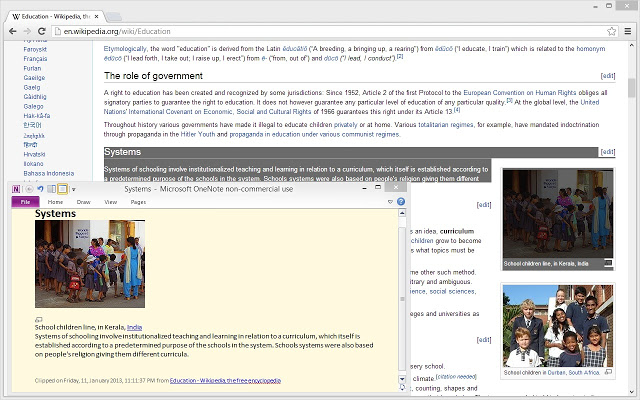640x400 pixels.
Task: Click OneNote scrollbar up arrow
Action: pos(402,213)
